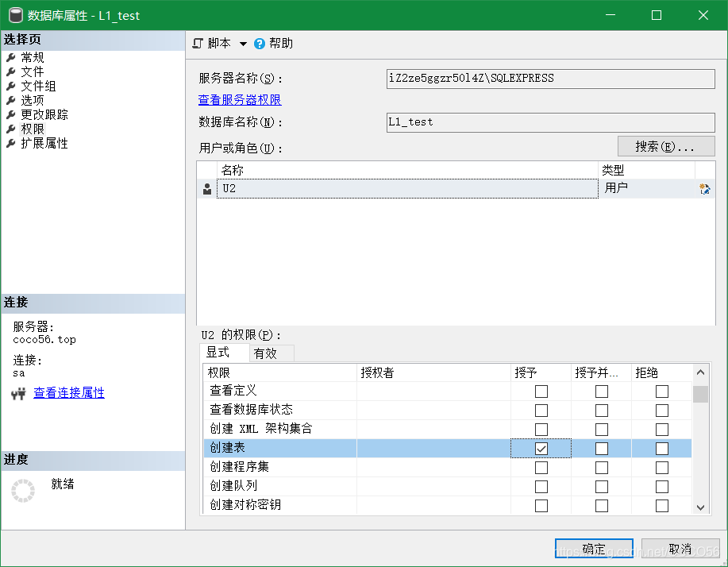Open the 常规 page
This screenshot has width=728, height=567.
click(33, 58)
